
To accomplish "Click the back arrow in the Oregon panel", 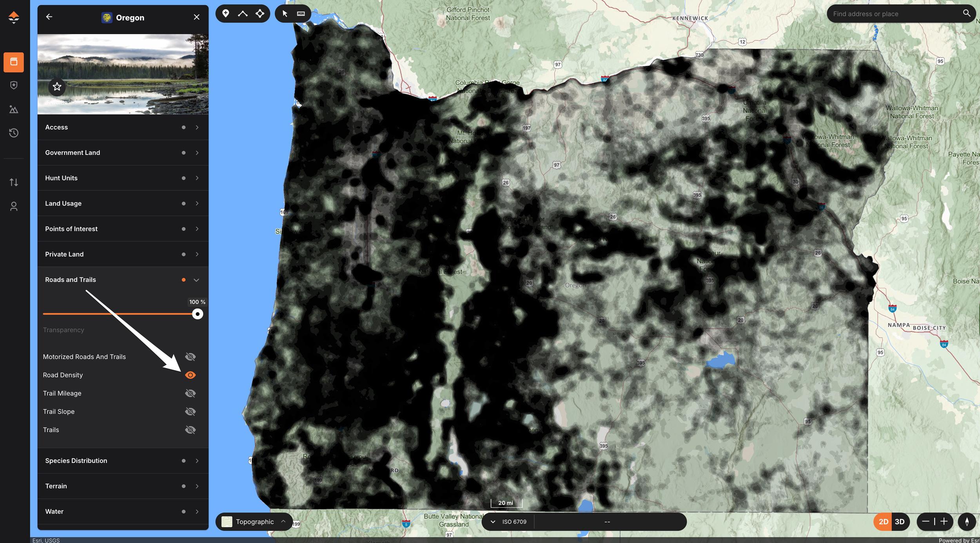I will [49, 17].
